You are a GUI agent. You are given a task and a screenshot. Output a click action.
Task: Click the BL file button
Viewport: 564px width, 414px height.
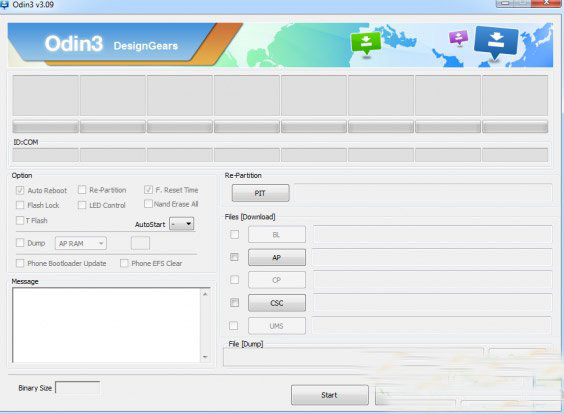point(277,235)
